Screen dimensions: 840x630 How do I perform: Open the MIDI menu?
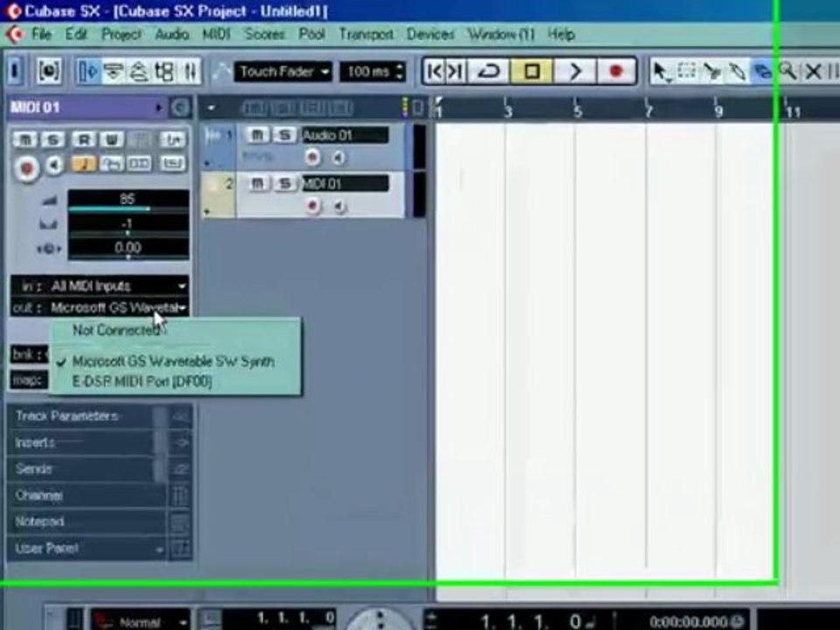click(x=216, y=34)
